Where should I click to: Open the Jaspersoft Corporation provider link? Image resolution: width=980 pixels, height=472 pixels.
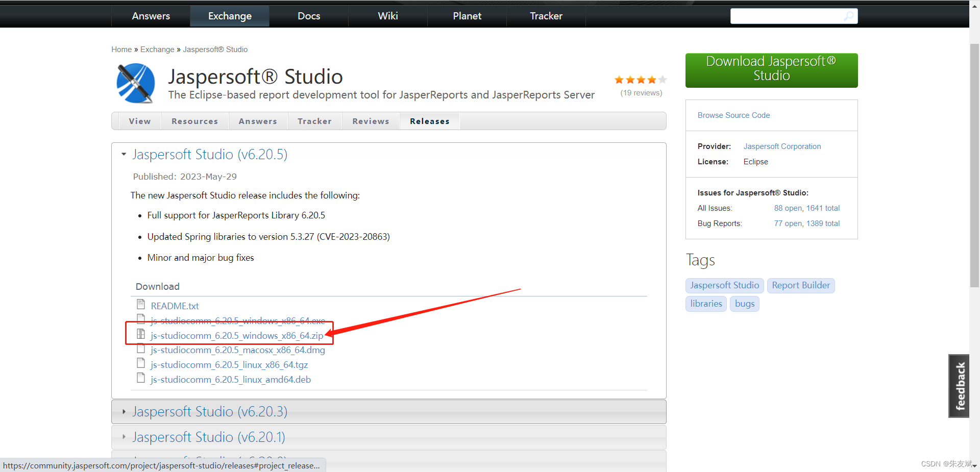(x=782, y=146)
